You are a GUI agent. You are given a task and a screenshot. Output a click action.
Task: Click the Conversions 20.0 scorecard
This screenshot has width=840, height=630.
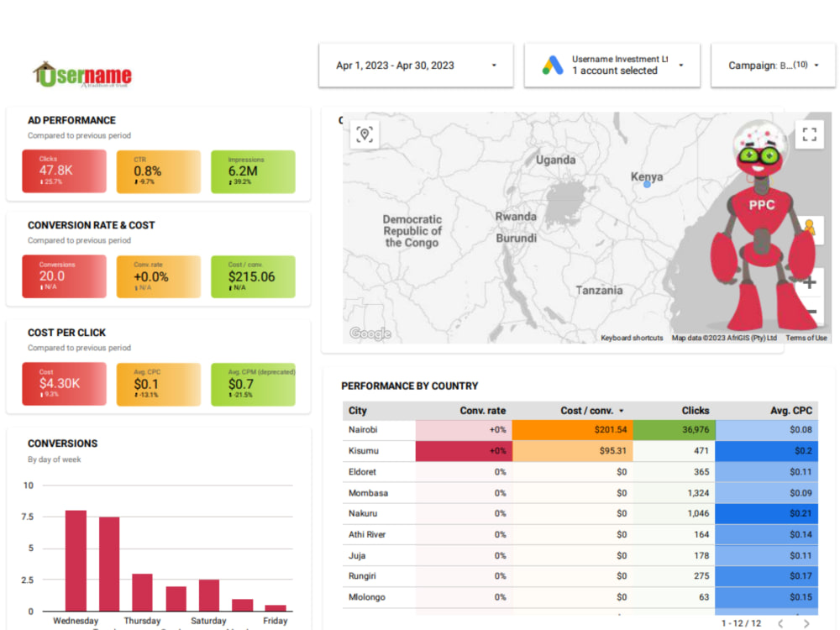coord(65,276)
